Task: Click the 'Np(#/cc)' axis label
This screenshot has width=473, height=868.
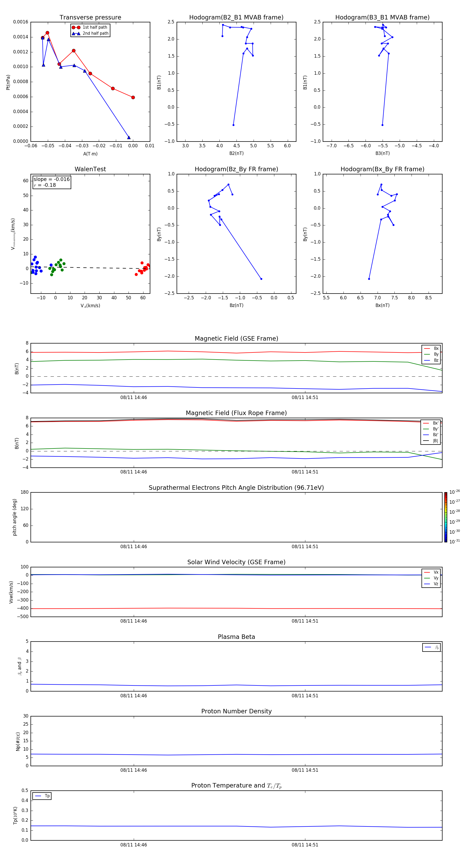Action: pos(18,741)
